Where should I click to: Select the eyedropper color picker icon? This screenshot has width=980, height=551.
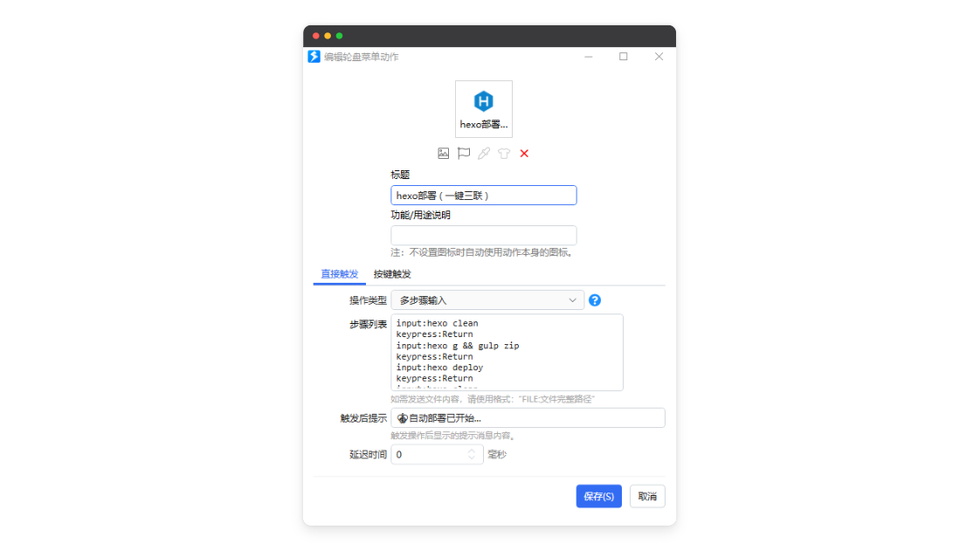click(x=484, y=153)
